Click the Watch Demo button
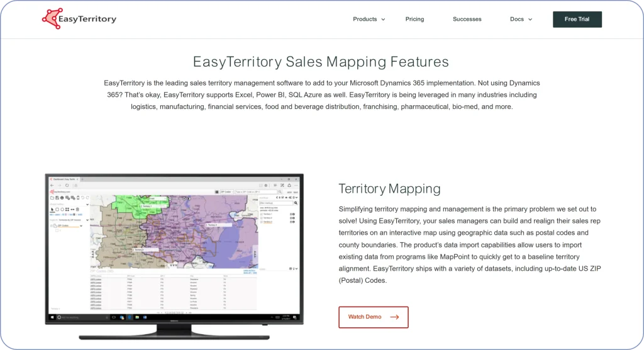Image resolution: width=644 pixels, height=350 pixels. (x=373, y=317)
